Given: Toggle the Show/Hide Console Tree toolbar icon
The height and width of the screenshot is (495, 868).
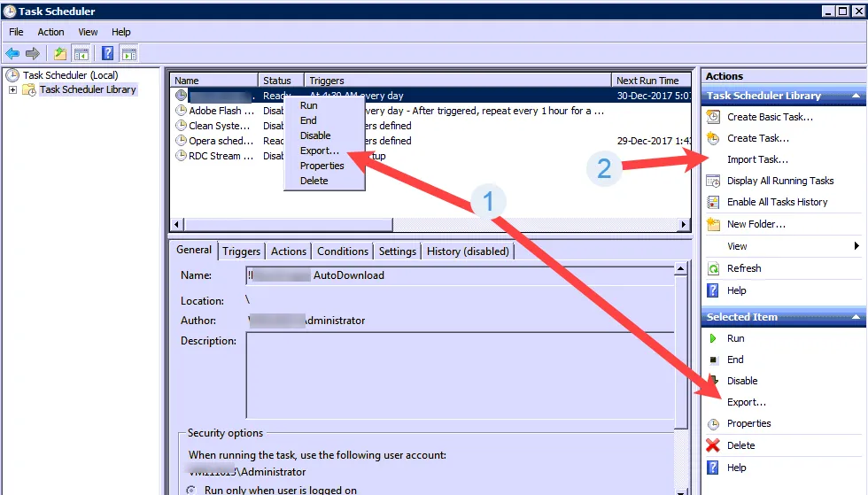Looking at the screenshot, I should (x=81, y=54).
